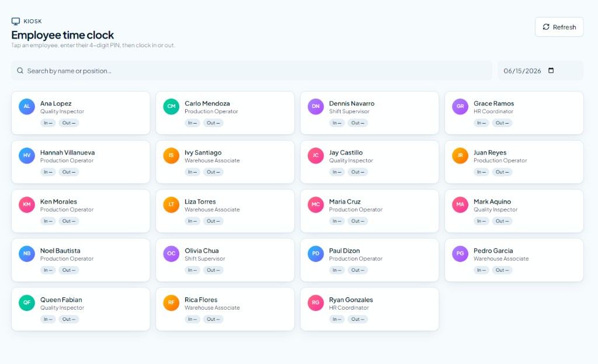Click Dennis Navarro's Out badge
598x364 pixels.
pyautogui.click(x=358, y=123)
